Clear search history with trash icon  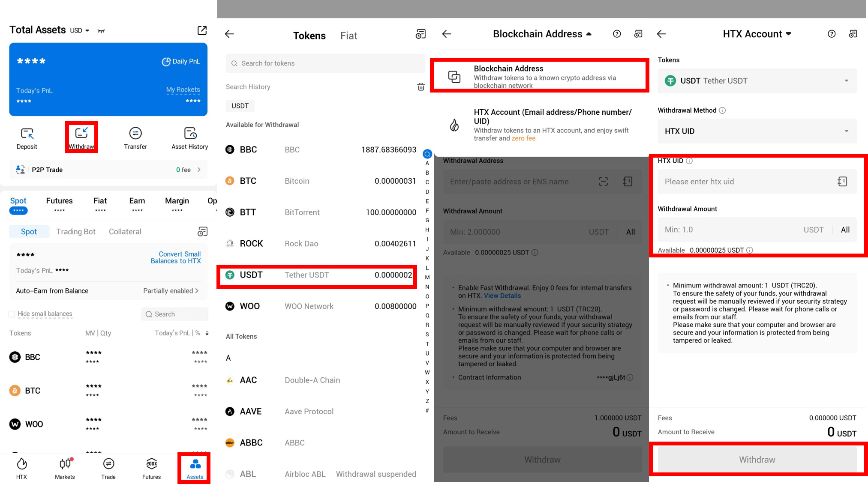pos(420,87)
